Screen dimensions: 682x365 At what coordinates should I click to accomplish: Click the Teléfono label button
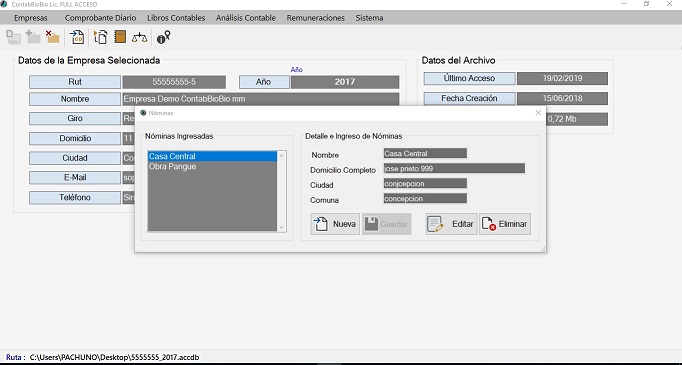75,198
